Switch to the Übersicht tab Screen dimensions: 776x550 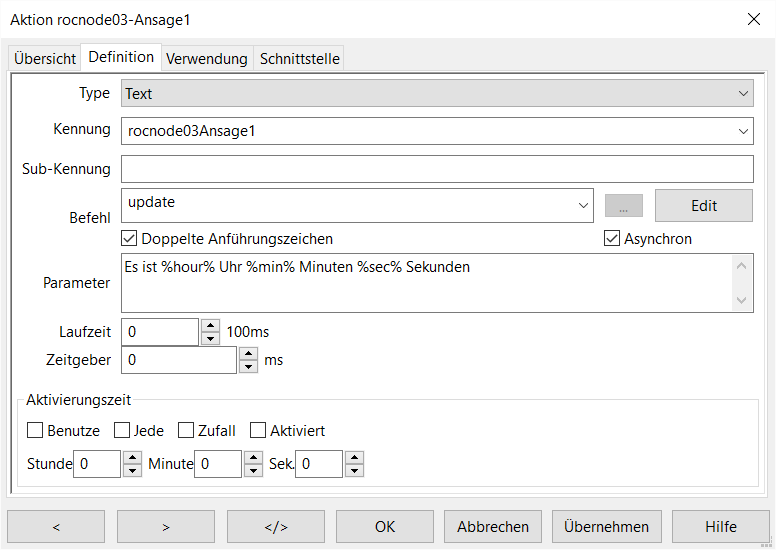click(45, 59)
